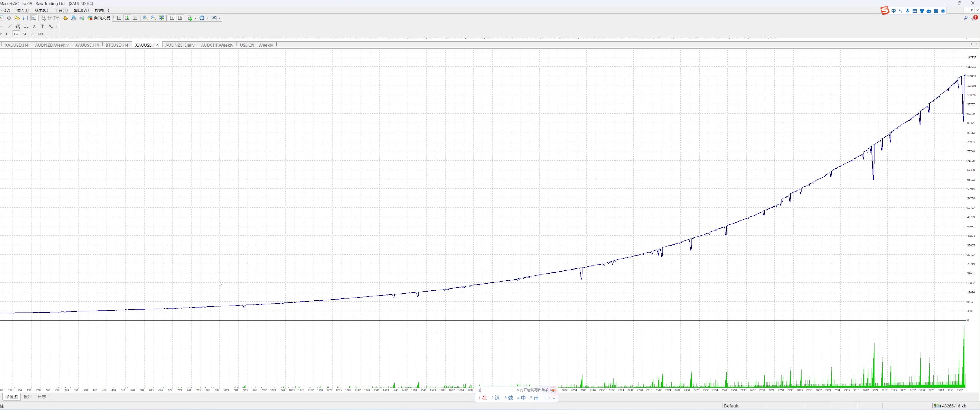
Task: Open the Navigator favorites star icon
Action: 17,18
